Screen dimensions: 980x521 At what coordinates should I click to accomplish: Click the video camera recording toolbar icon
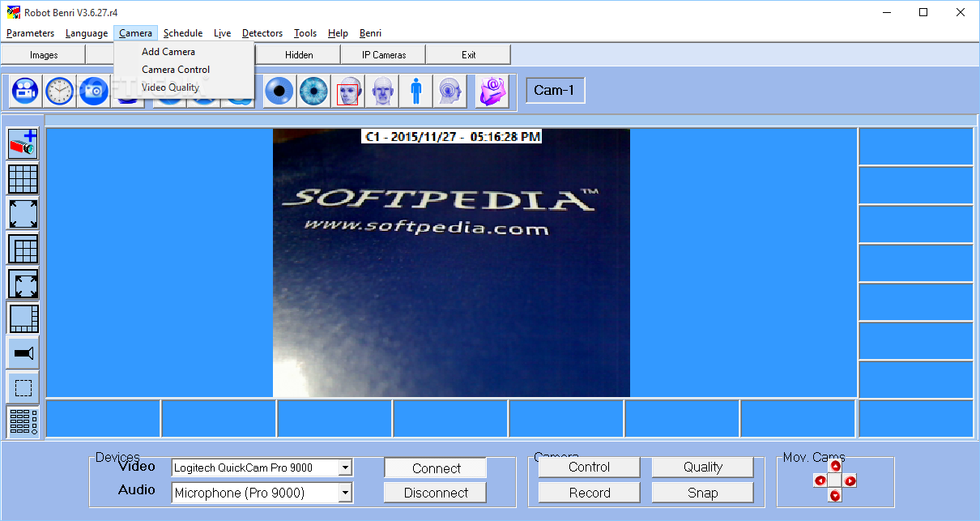(x=25, y=91)
